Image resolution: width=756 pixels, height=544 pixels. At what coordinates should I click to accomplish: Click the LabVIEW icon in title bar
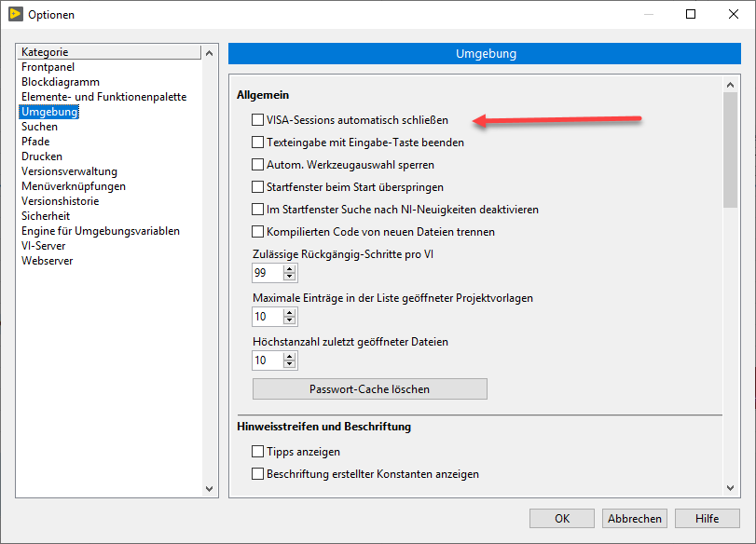[x=14, y=14]
